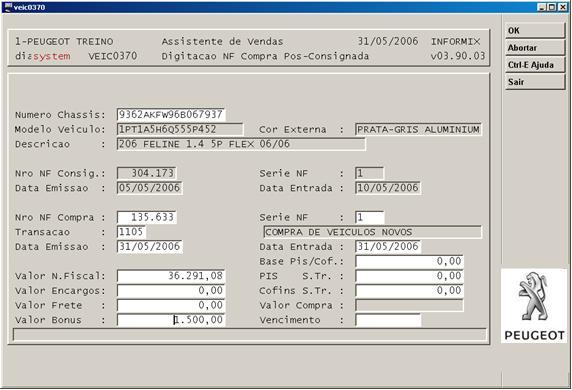Focus the Valor Encargos field
This screenshot has height=390, width=572.
[171, 290]
